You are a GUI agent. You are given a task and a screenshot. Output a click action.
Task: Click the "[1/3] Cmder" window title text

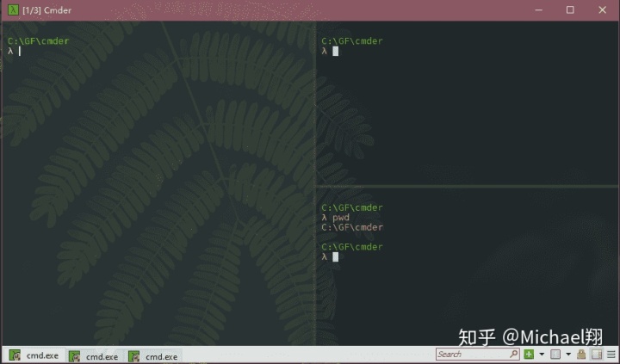[46, 10]
